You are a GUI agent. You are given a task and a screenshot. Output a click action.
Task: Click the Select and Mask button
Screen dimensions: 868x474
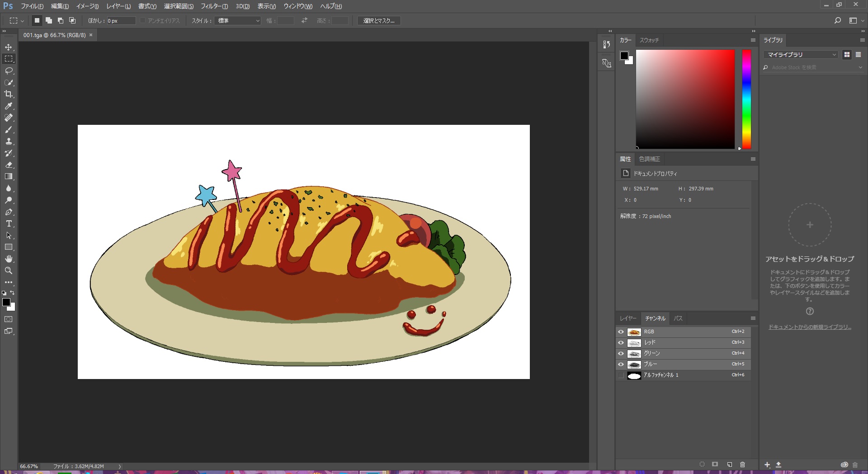(x=378, y=21)
